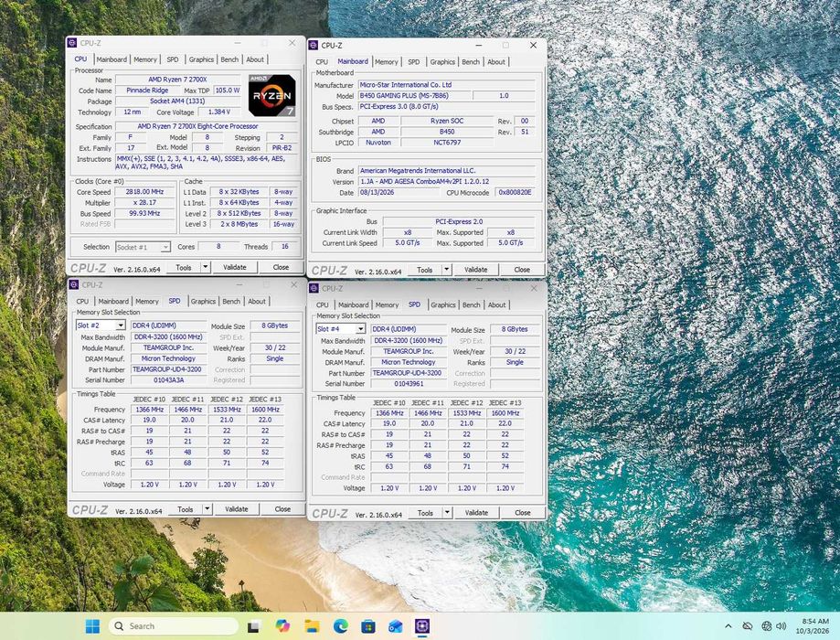
Task: Click Close button in Slot #4 window
Action: 522,512
